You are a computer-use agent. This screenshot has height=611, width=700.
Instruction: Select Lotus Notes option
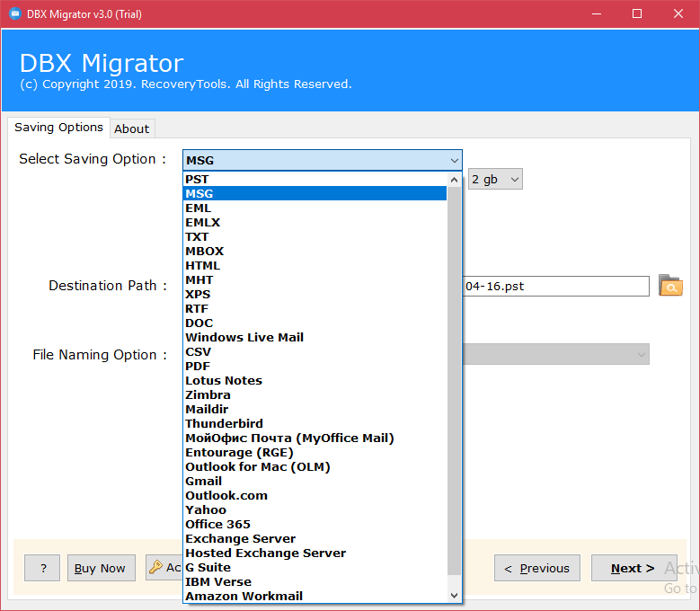coord(315,380)
